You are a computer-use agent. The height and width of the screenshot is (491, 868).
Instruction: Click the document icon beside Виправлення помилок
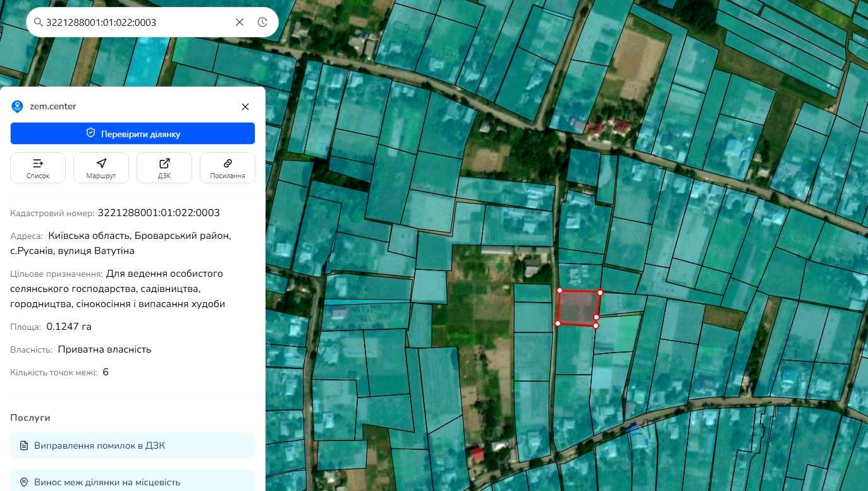(24, 446)
